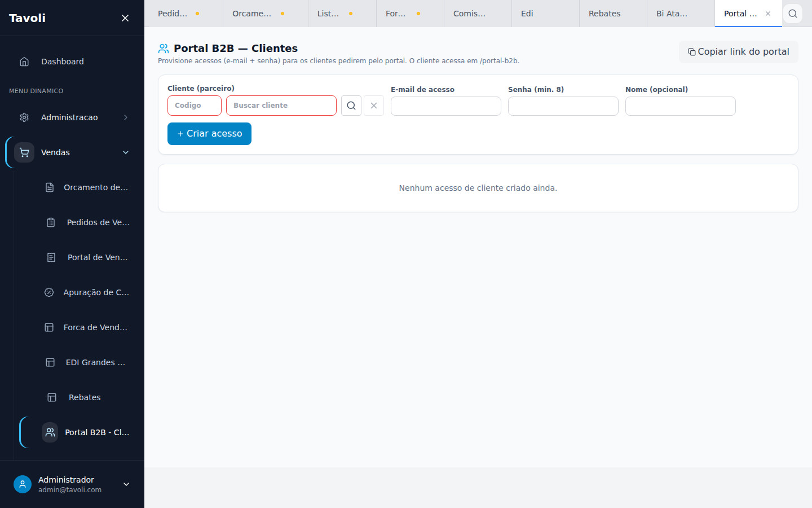Click the Dashboard home icon
The width and height of the screenshot is (812, 508).
click(x=24, y=62)
